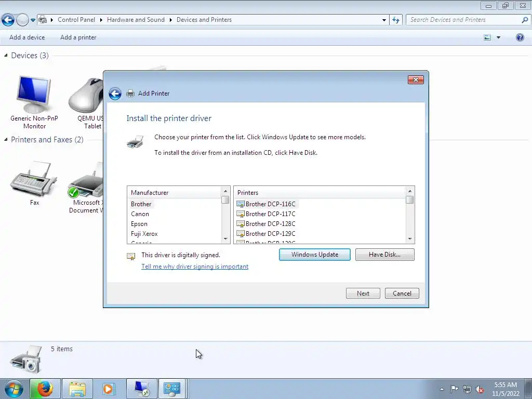Image resolution: width=532 pixels, height=399 pixels.
Task: Select the QEMU USB Tablet device
Action: tap(86, 103)
